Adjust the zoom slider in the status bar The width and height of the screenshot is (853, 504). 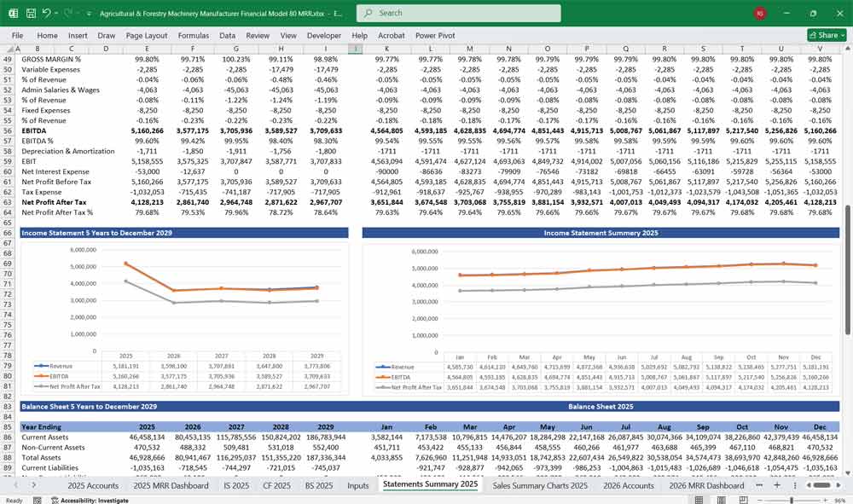tap(792, 500)
